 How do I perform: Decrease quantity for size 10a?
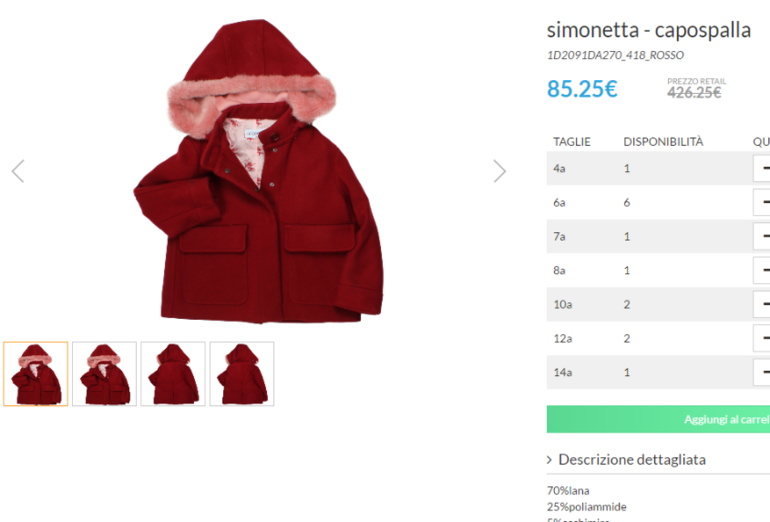(x=763, y=304)
